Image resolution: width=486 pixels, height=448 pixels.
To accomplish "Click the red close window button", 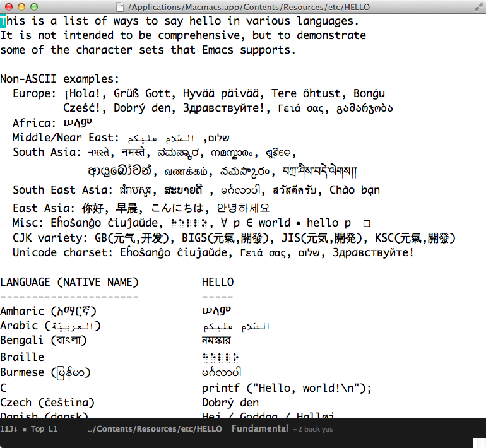I will tap(8, 8).
